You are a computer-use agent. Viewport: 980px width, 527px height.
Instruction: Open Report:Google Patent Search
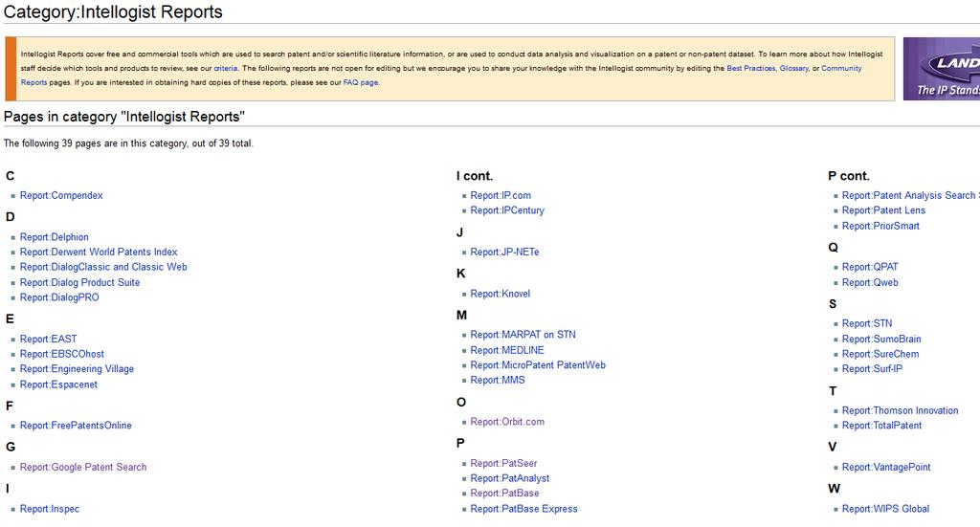[x=83, y=467]
